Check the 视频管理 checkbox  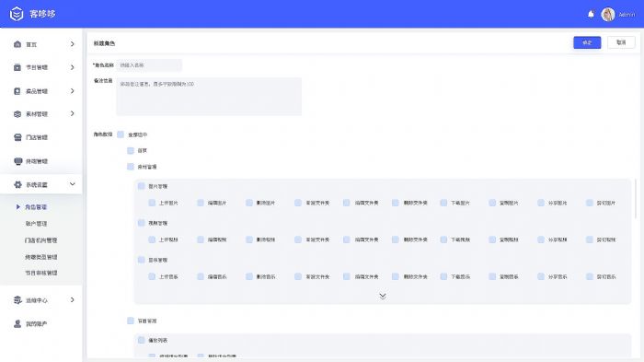click(x=142, y=223)
